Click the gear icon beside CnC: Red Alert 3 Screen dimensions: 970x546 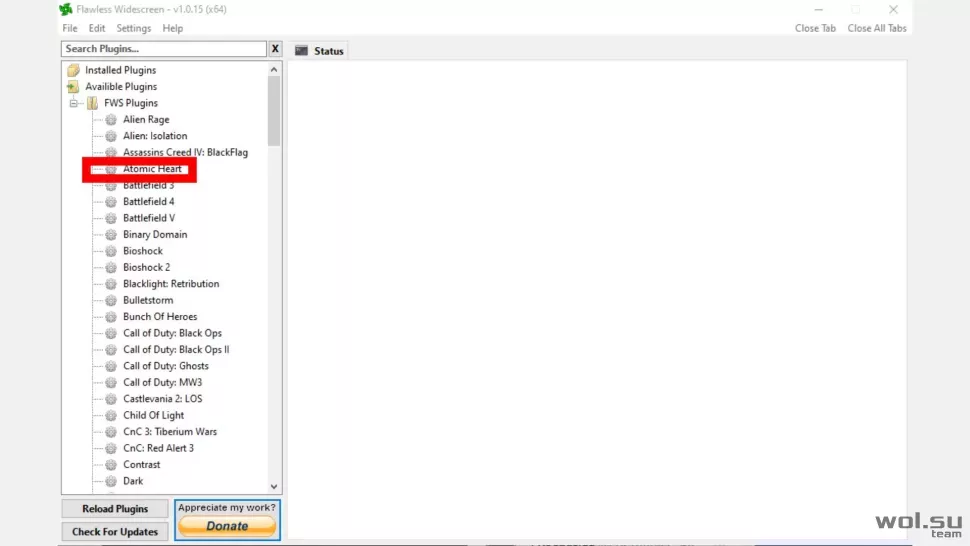click(111, 448)
